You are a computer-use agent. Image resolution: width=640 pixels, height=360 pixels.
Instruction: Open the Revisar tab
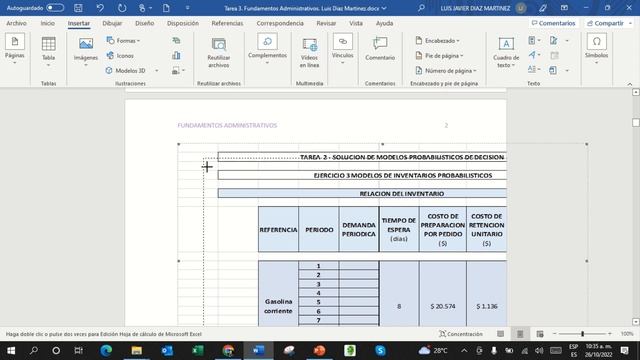(326, 23)
